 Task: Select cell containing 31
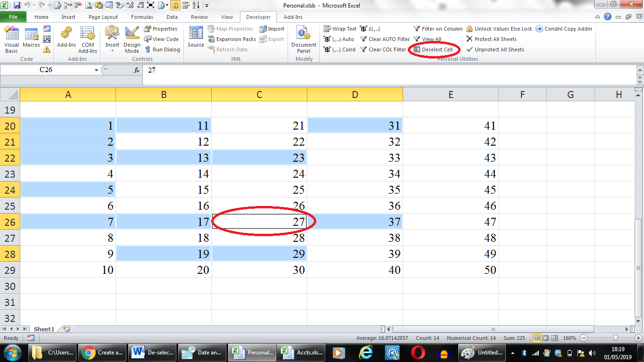355,126
